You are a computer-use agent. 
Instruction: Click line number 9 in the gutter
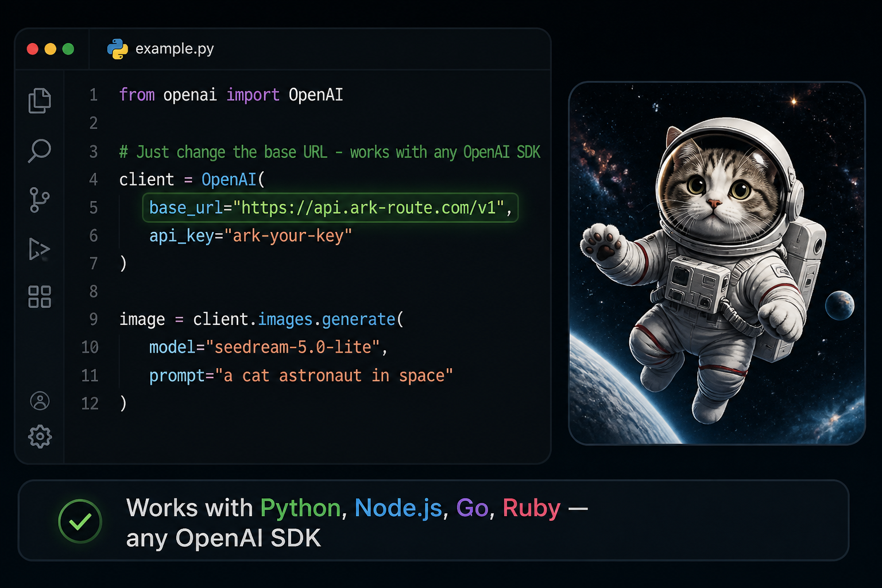pos(94,319)
